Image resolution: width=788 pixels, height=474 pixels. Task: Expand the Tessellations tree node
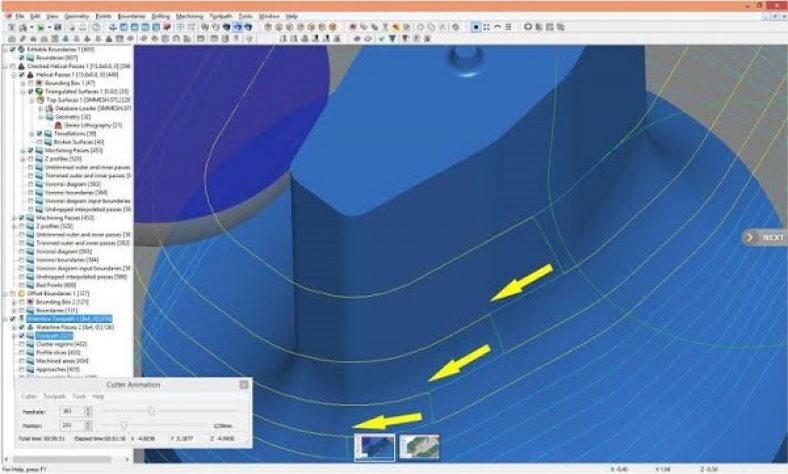pos(32,134)
